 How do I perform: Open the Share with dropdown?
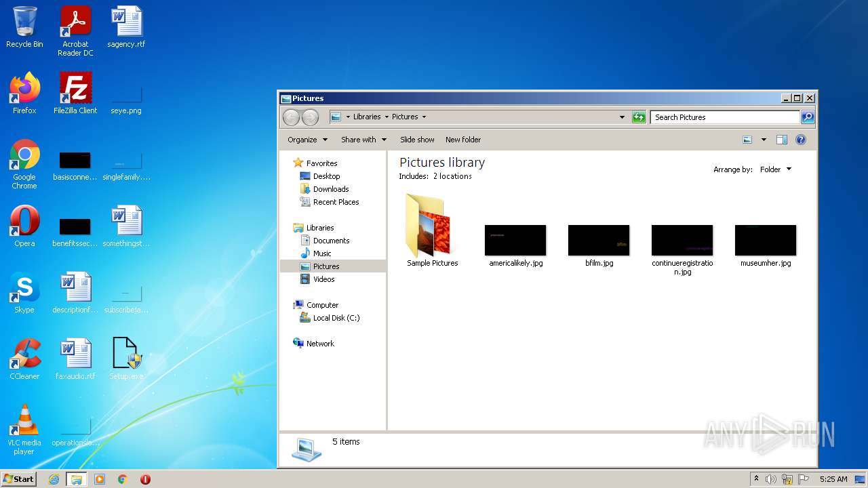363,140
